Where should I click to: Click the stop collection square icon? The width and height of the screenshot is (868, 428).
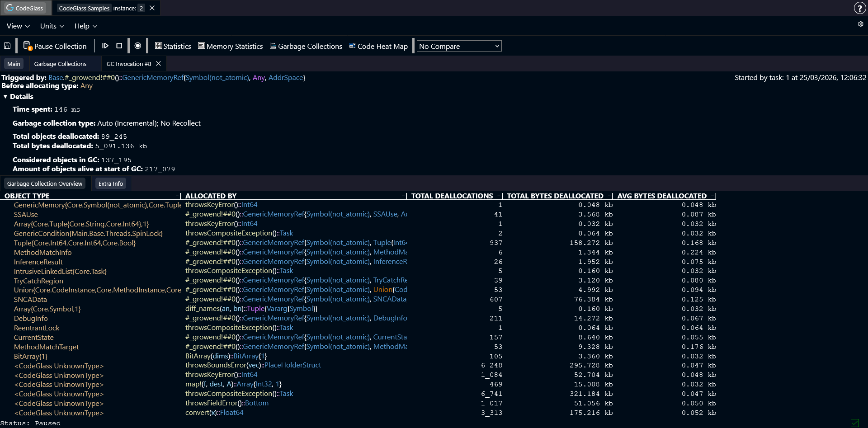(119, 46)
